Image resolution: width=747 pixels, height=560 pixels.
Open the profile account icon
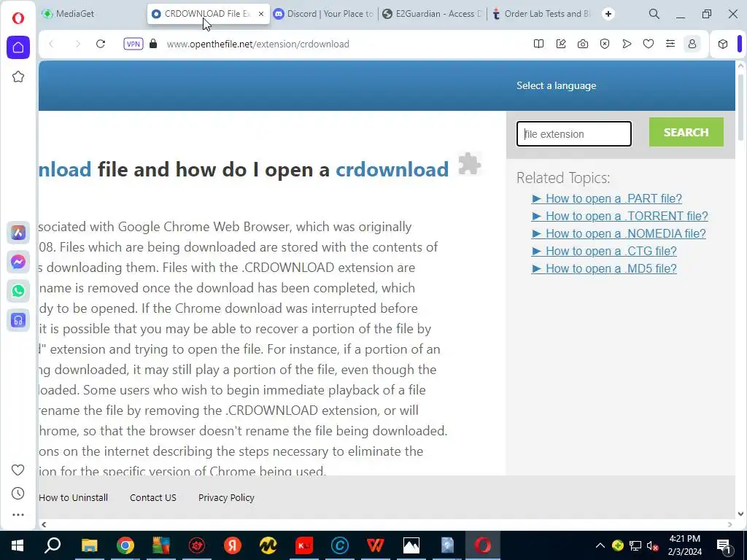point(692,44)
